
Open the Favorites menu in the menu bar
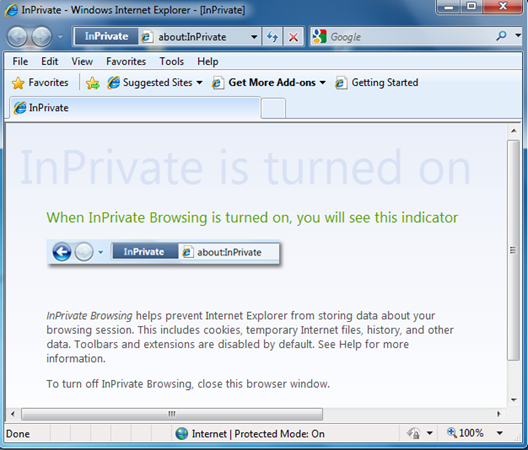[126, 61]
